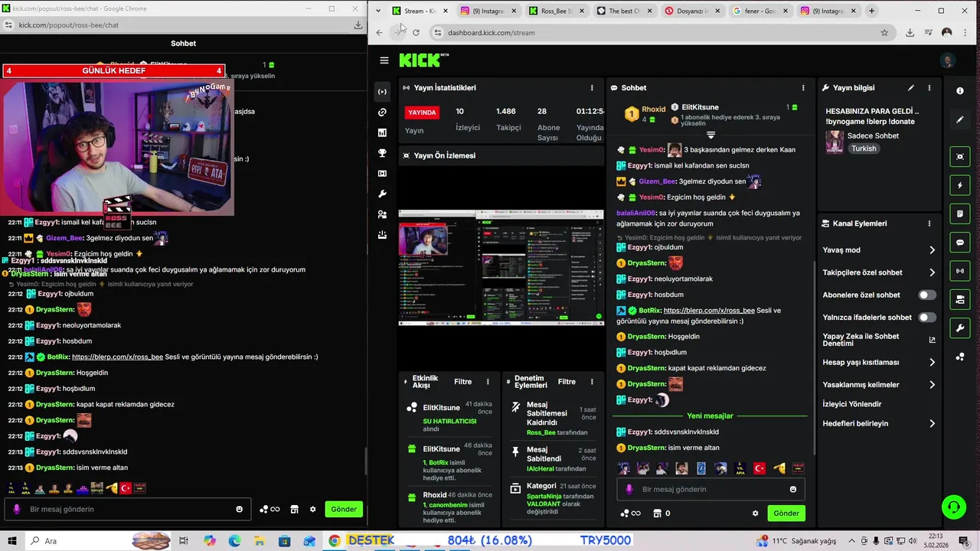Open Yayın İstatistikleri panel options menu
Screen dimensions: 980x551
point(592,88)
